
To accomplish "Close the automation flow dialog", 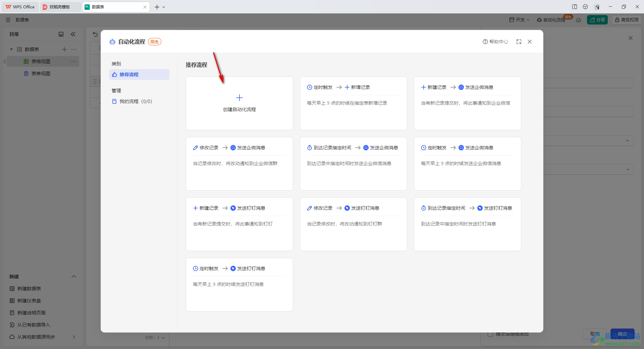I will (x=530, y=42).
